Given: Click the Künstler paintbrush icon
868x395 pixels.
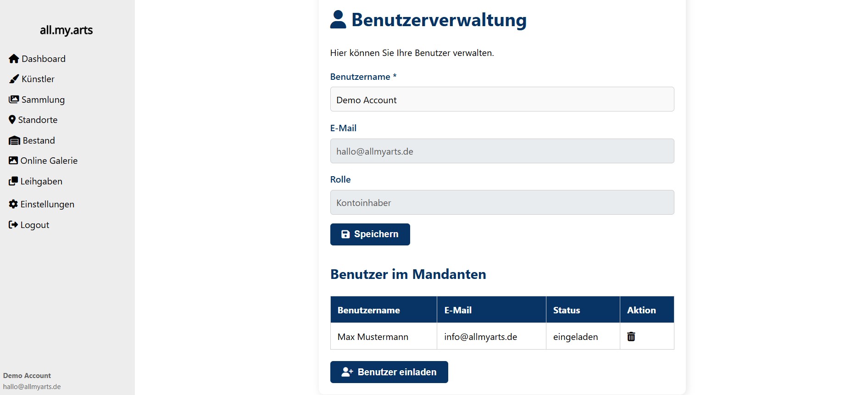Looking at the screenshot, I should point(14,79).
